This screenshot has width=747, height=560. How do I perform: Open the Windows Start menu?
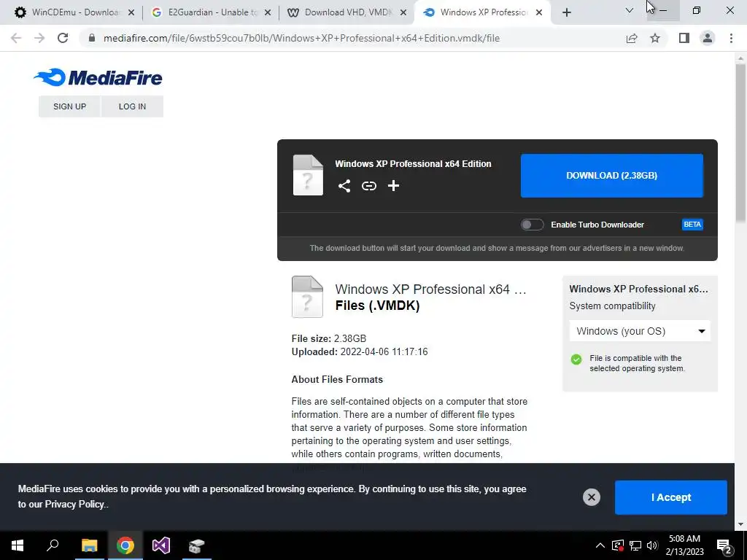(x=18, y=545)
